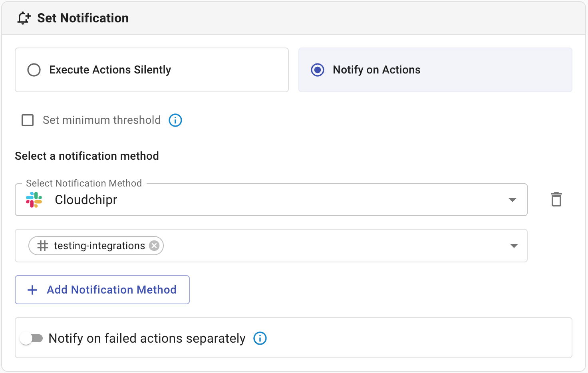Remove the testing-integrations channel chip

pyautogui.click(x=154, y=246)
